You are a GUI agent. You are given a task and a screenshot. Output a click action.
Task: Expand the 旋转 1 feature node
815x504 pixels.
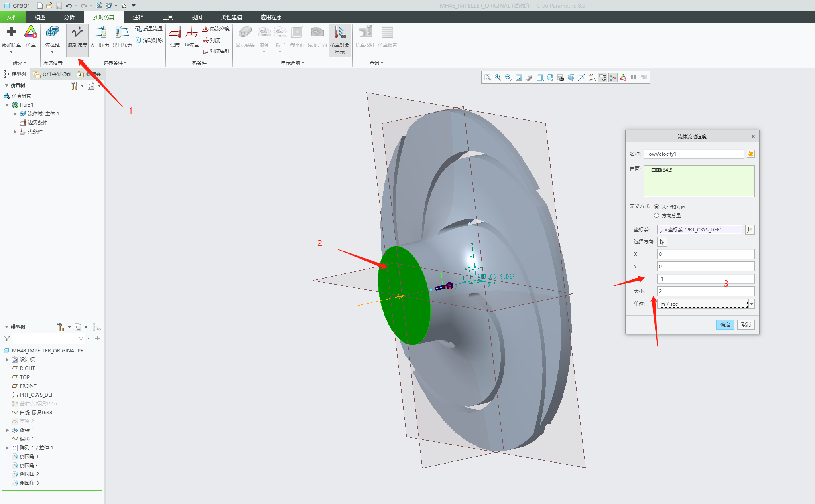point(7,430)
